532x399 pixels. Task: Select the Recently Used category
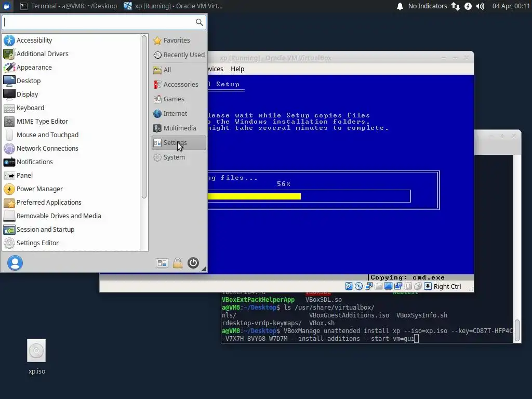pyautogui.click(x=179, y=55)
